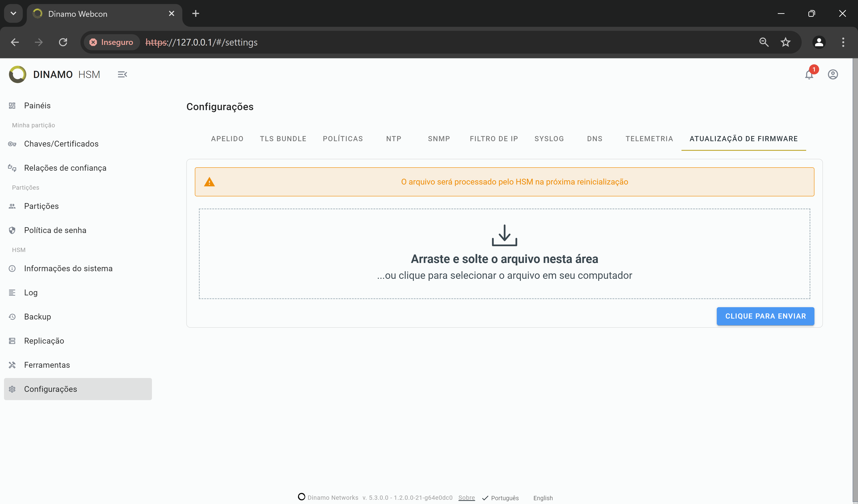Click the Inseguro security chip
The image size is (858, 504).
[x=111, y=42]
